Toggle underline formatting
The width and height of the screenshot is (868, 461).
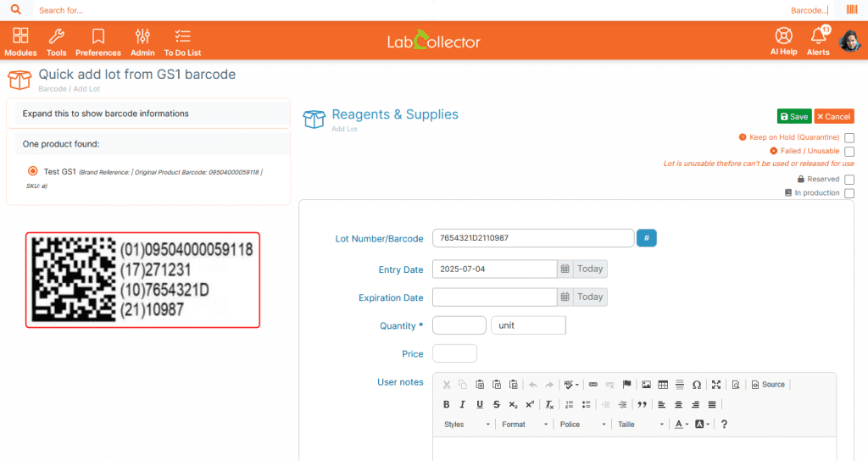tap(480, 404)
